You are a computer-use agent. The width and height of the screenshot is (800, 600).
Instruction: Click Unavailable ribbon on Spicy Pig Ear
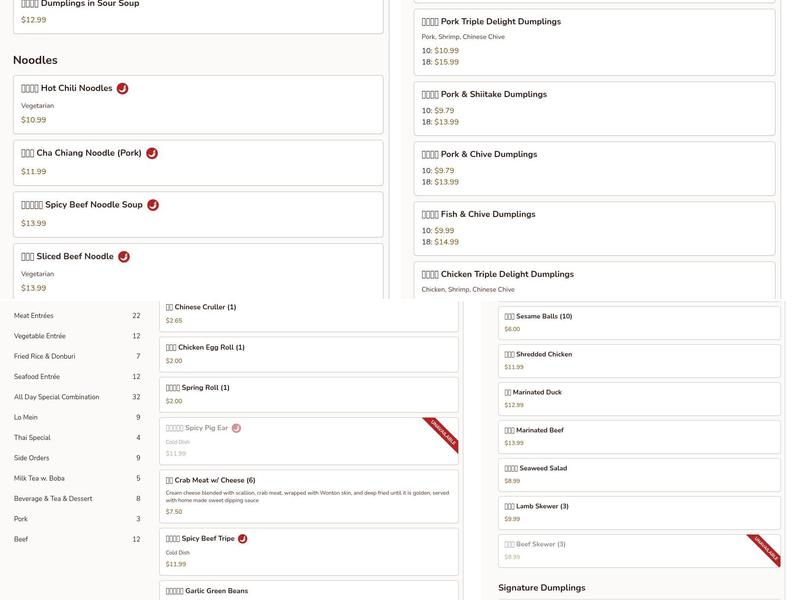[x=443, y=434]
